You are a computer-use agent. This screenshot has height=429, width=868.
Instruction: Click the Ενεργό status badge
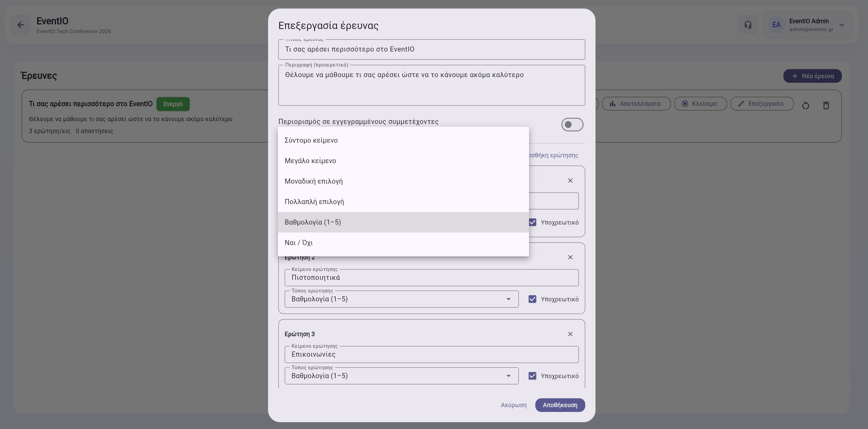point(173,104)
